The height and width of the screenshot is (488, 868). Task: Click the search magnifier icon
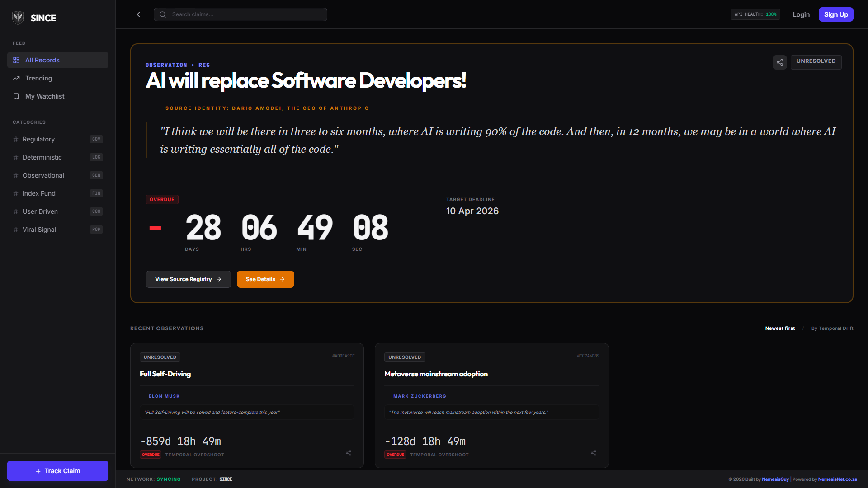163,14
